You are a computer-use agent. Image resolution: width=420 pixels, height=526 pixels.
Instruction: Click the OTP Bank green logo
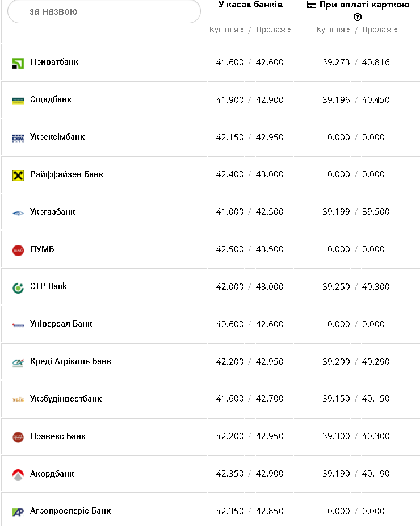pyautogui.click(x=18, y=287)
